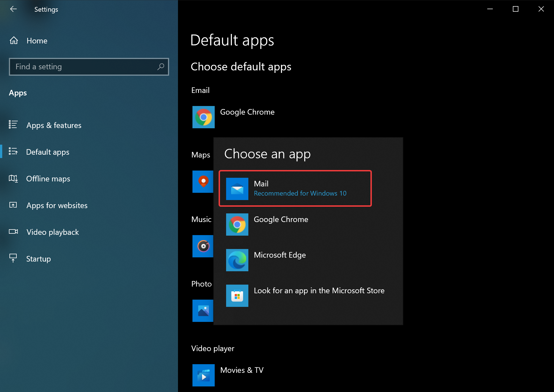Viewport: 554px width, 392px height.
Task: Open Offline maps settings
Action: 89,179
